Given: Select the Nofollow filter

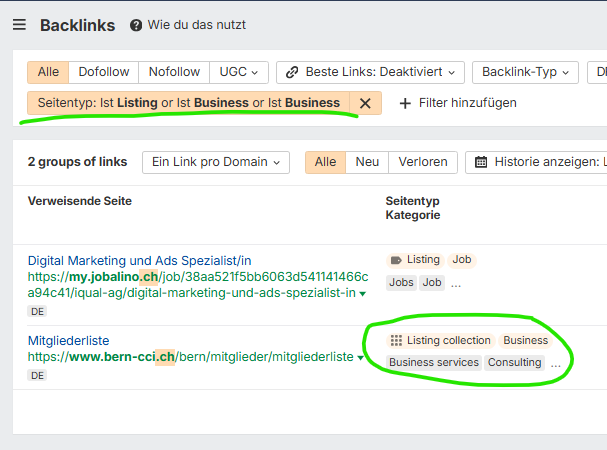Looking at the screenshot, I should [x=174, y=72].
